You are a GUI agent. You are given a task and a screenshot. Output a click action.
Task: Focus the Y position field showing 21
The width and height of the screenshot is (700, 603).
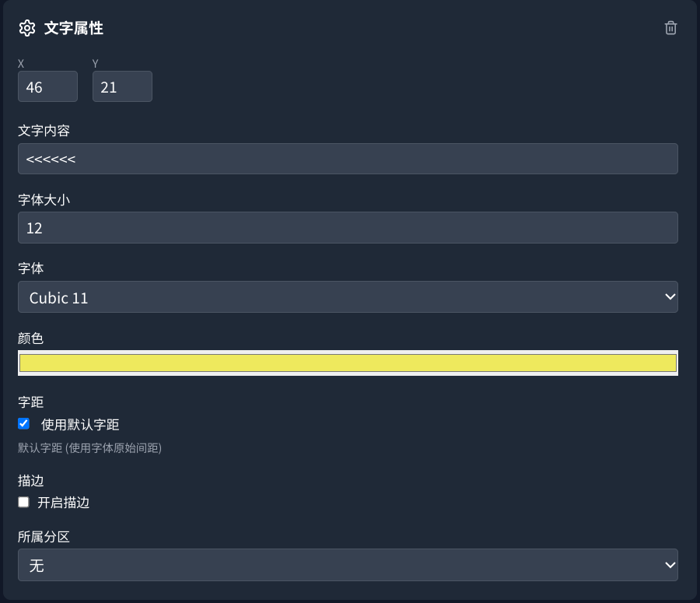click(x=122, y=86)
